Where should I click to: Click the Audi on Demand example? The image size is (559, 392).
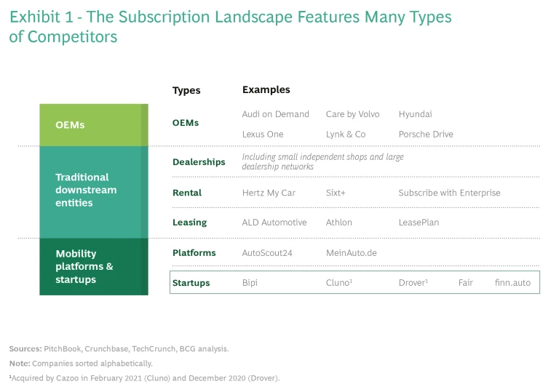[x=275, y=114]
